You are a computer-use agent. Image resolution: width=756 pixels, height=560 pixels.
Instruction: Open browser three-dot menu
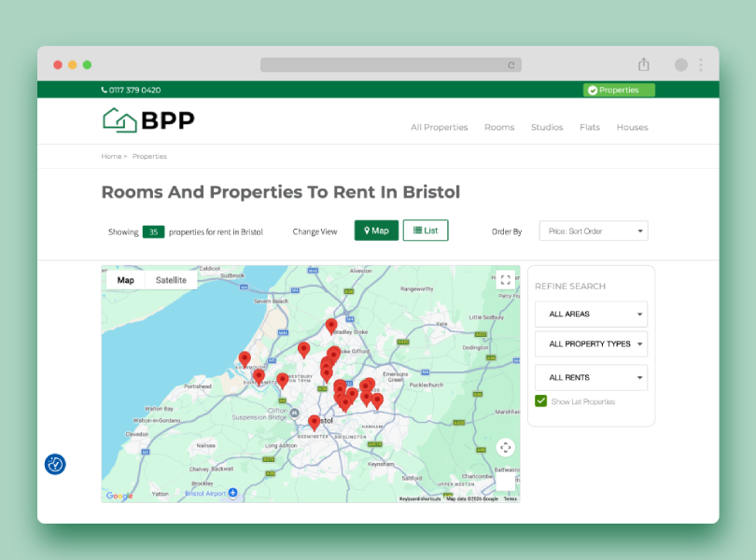701,65
